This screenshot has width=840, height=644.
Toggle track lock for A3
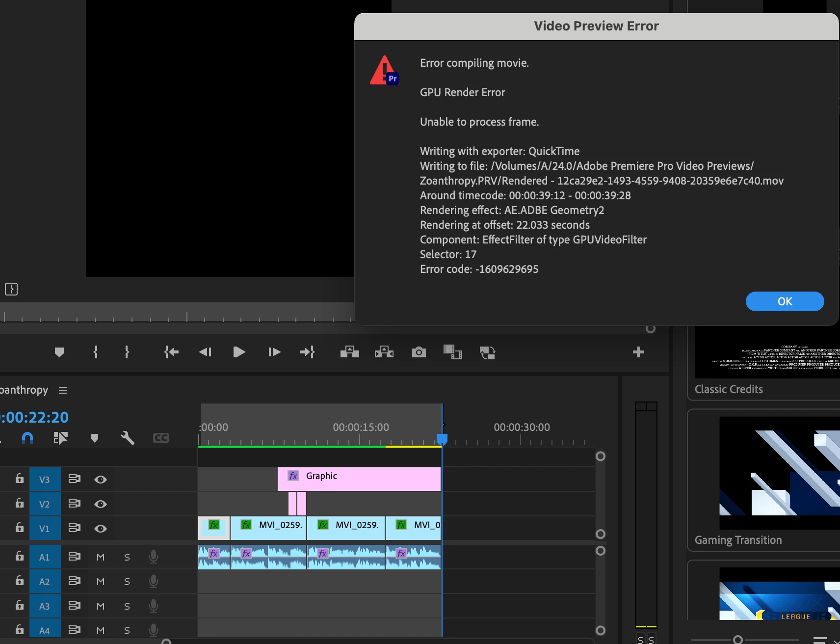point(19,605)
